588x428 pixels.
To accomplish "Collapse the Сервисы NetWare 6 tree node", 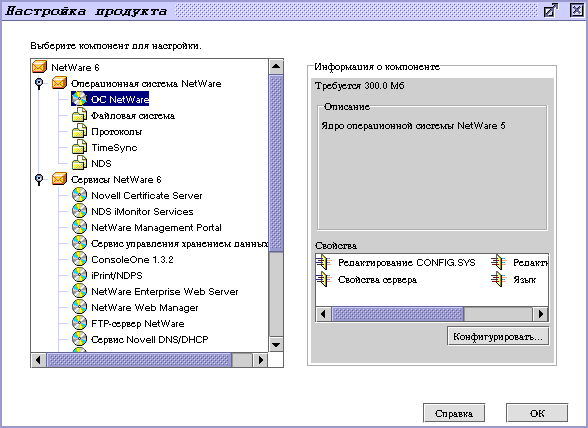I will tap(39, 179).
